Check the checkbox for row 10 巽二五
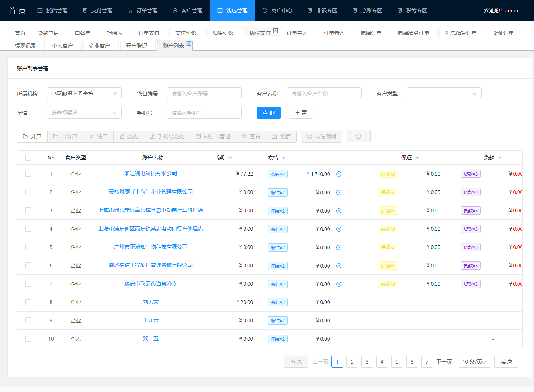The width and height of the screenshot is (534, 392). [x=28, y=339]
